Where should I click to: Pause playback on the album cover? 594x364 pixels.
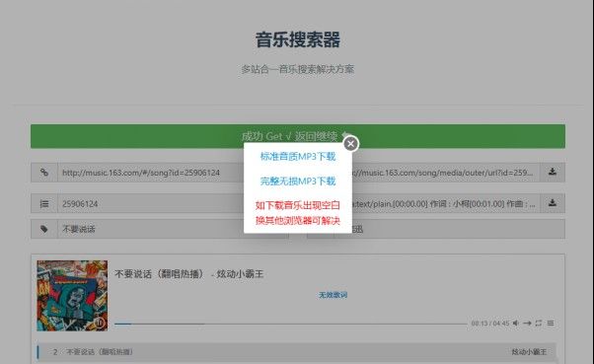point(99,323)
